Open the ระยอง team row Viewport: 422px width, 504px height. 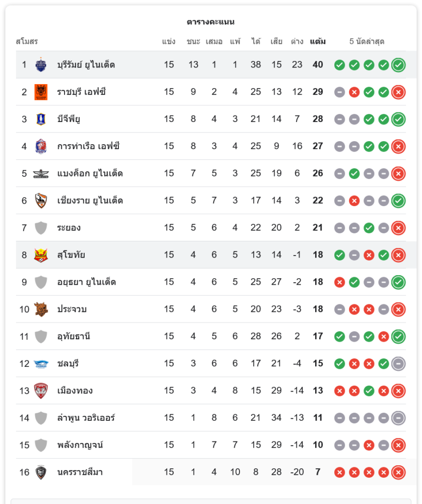(x=69, y=228)
